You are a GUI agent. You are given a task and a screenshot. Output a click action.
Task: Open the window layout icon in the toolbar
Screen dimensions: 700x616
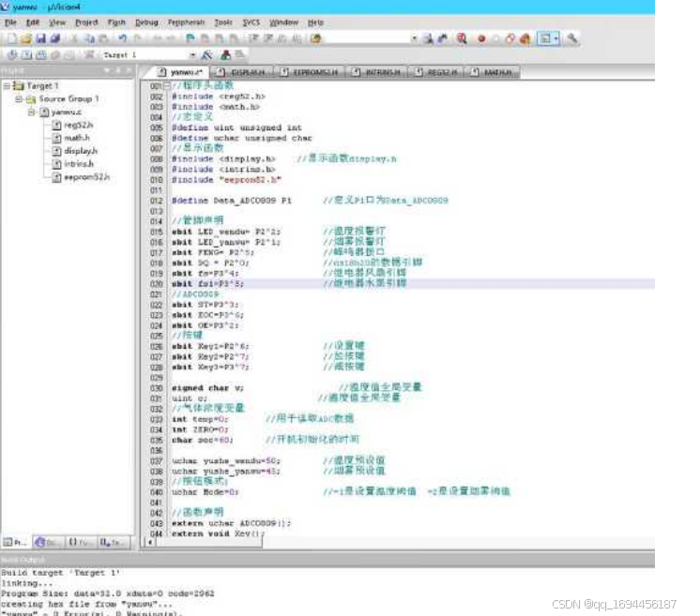click(x=545, y=38)
